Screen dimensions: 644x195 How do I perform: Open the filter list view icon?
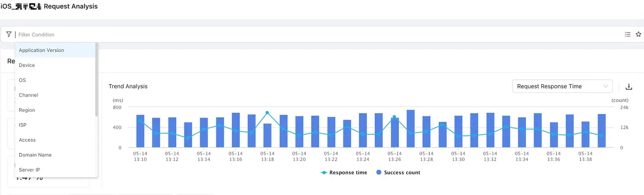[x=627, y=34]
